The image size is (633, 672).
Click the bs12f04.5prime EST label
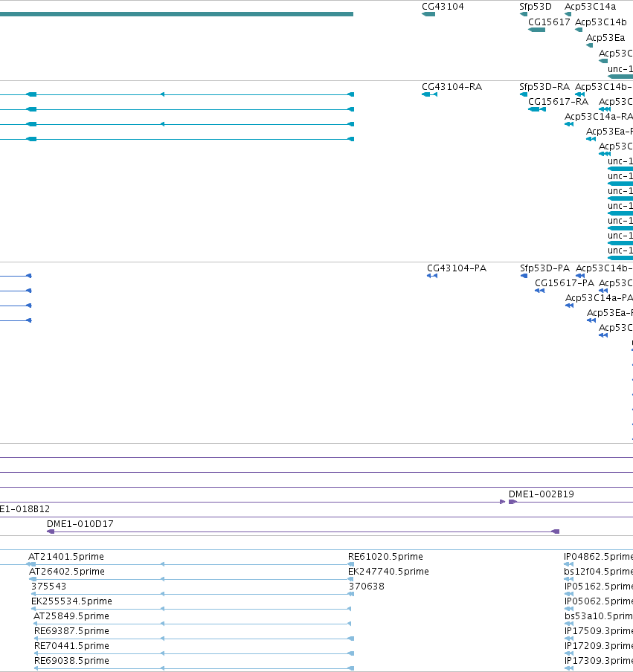[599, 572]
